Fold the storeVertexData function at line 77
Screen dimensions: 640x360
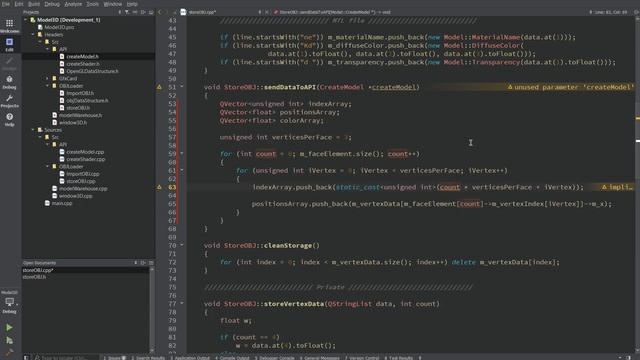(x=182, y=303)
